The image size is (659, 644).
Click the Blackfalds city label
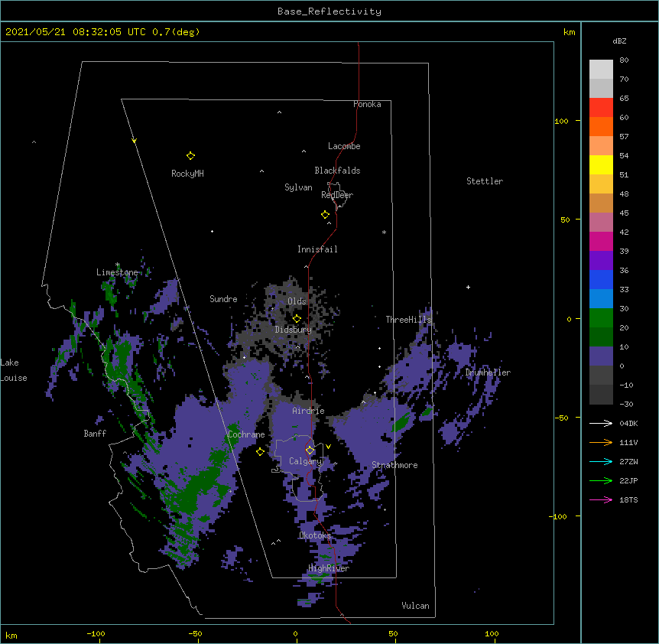[x=337, y=171]
